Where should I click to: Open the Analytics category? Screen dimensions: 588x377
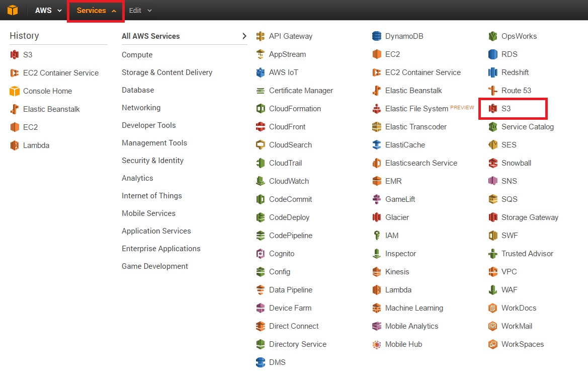(138, 178)
